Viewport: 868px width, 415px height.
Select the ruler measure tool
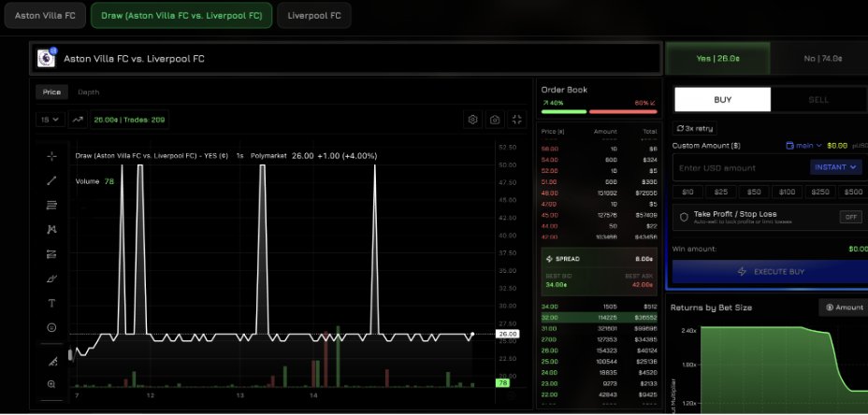click(52, 362)
